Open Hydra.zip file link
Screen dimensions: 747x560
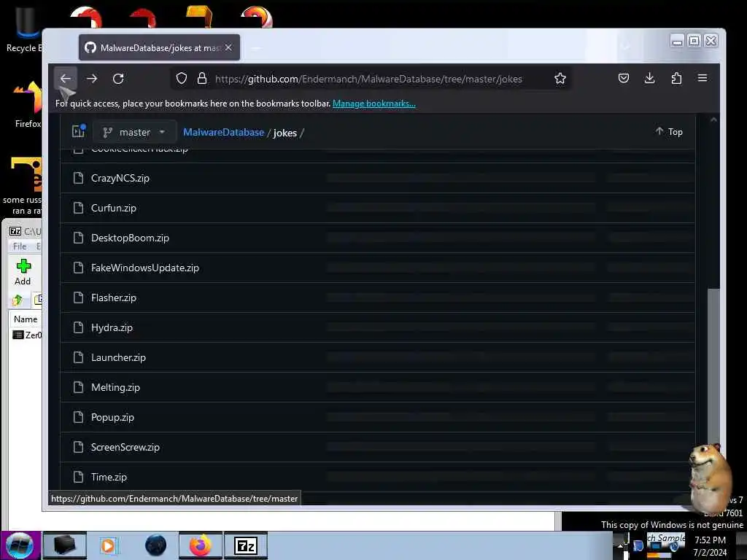coord(112,327)
